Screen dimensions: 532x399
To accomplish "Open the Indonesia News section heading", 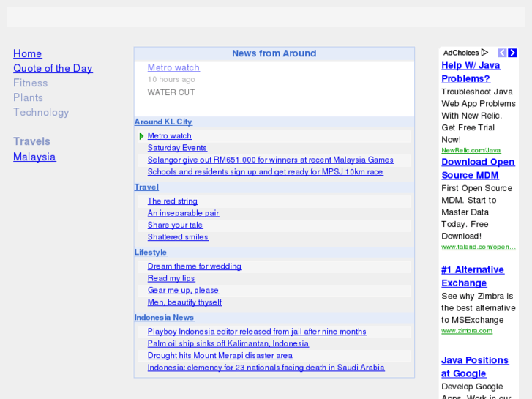I will pos(164,318).
